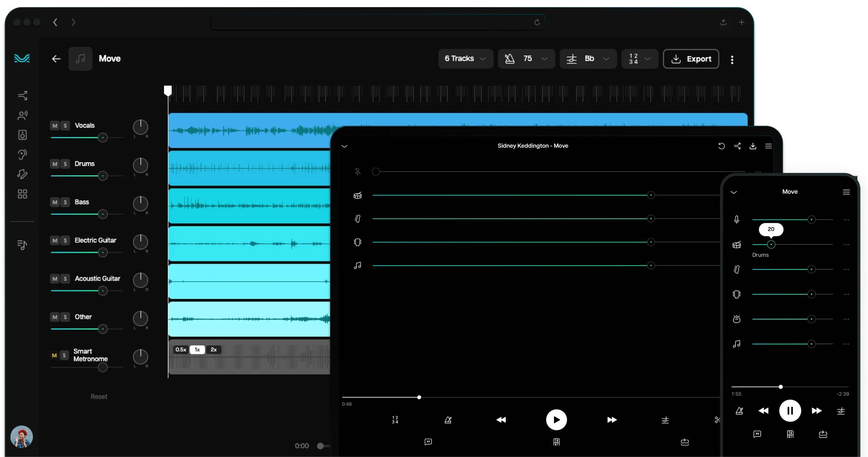This screenshot has height=457, width=868.
Task: Click the equalizer/mixer icon in toolbar
Action: tap(571, 59)
